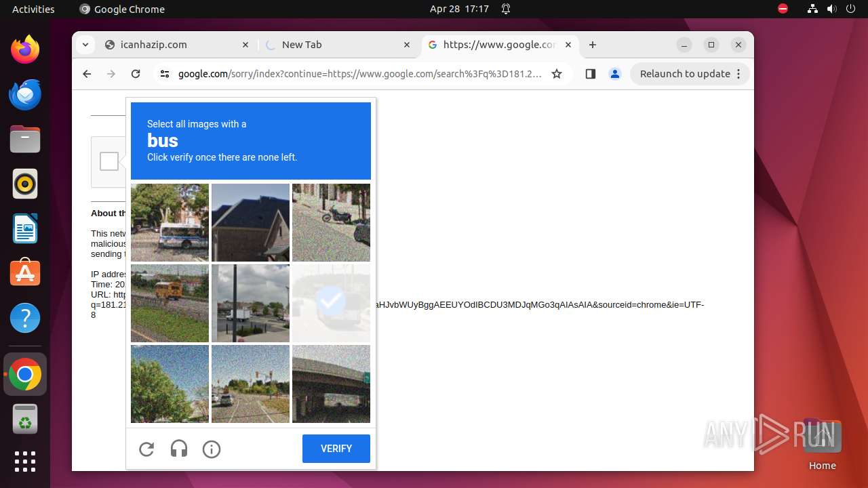Open the clock and calendar panel
This screenshot has width=868, height=488.
tap(459, 9)
